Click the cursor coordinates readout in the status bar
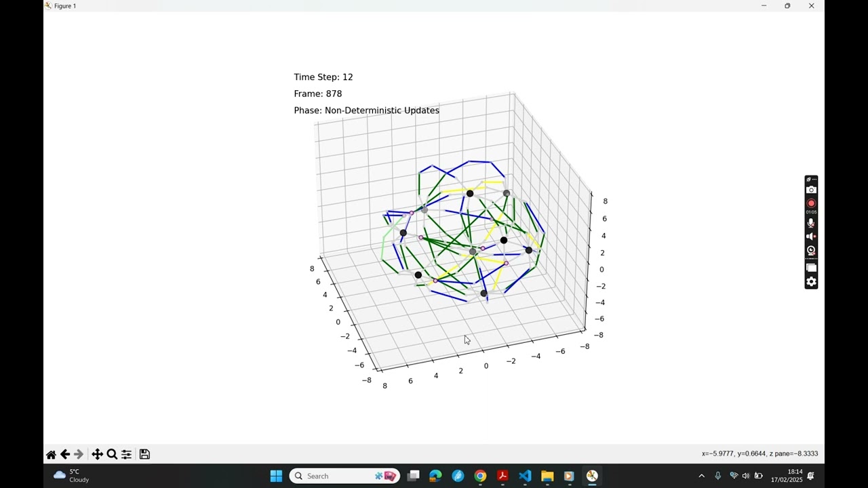 pos(759,454)
